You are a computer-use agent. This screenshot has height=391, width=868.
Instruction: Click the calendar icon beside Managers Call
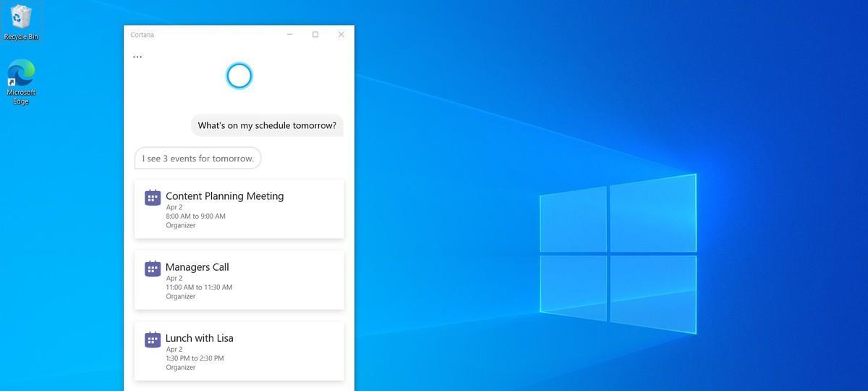click(x=153, y=269)
